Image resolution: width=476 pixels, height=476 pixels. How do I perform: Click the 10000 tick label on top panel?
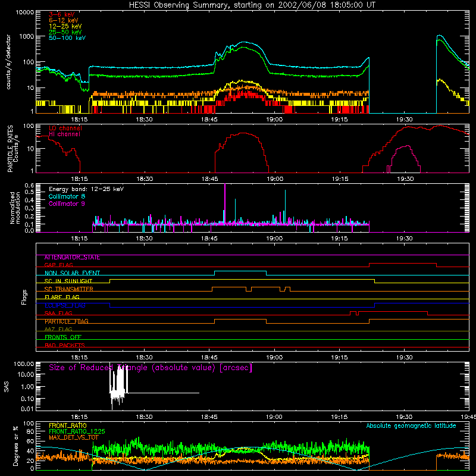(x=24, y=12)
